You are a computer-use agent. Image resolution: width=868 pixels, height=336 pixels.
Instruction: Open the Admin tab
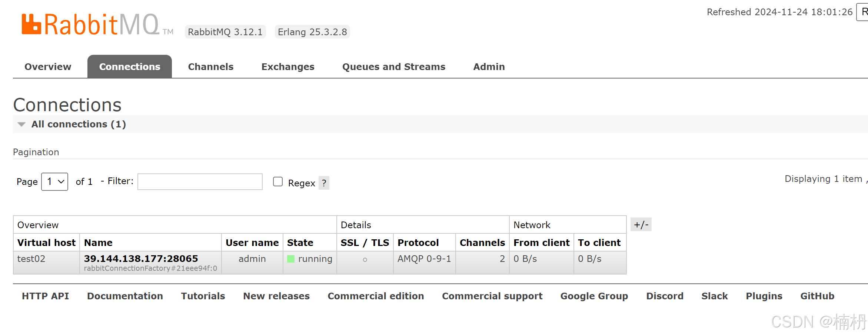point(489,66)
